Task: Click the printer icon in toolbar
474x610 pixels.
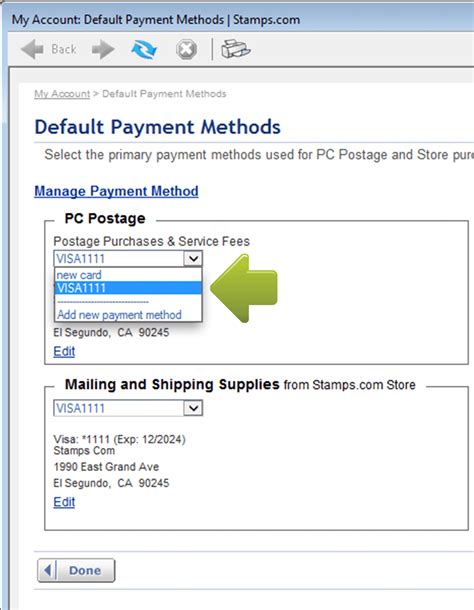Action: tap(235, 49)
